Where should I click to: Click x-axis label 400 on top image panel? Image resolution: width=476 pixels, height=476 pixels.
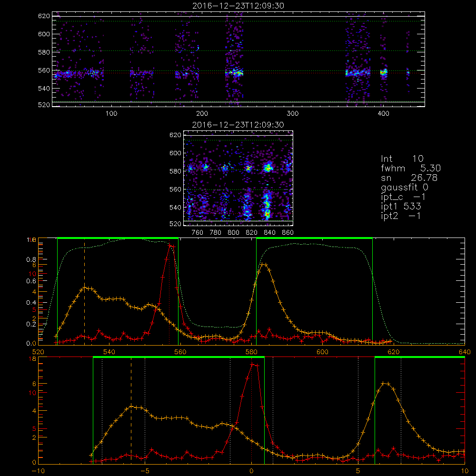(x=383, y=114)
